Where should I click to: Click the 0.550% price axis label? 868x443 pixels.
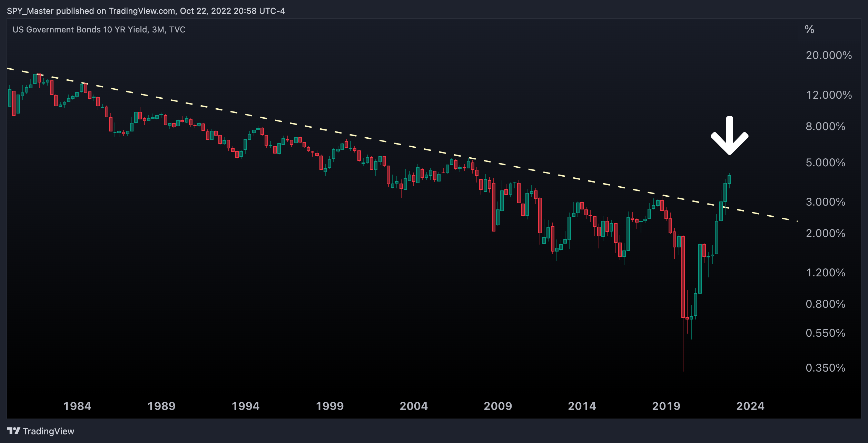click(825, 333)
